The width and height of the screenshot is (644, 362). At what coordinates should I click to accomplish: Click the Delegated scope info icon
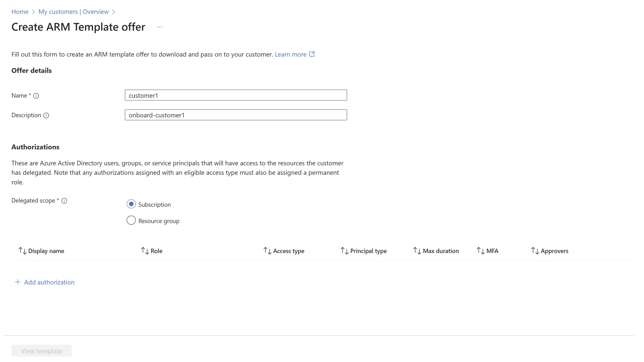(64, 201)
